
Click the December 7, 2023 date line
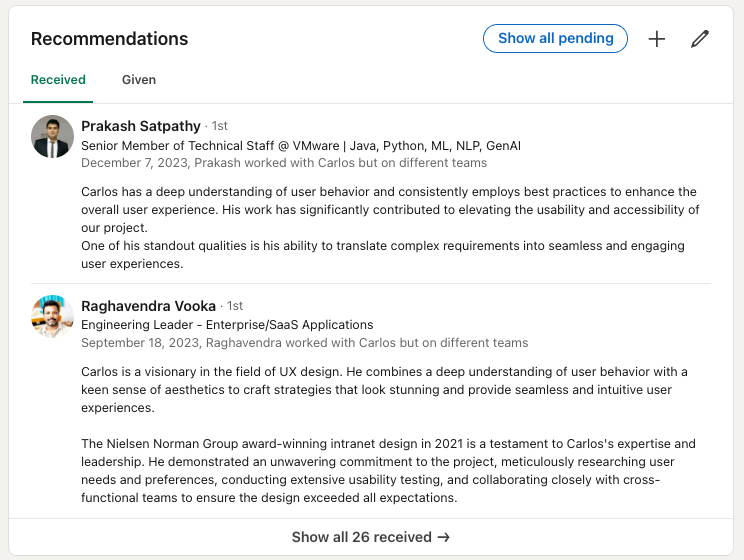(x=284, y=163)
